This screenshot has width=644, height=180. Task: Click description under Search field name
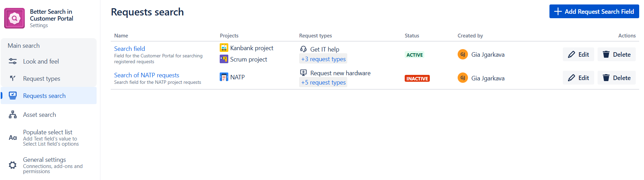[x=158, y=59]
